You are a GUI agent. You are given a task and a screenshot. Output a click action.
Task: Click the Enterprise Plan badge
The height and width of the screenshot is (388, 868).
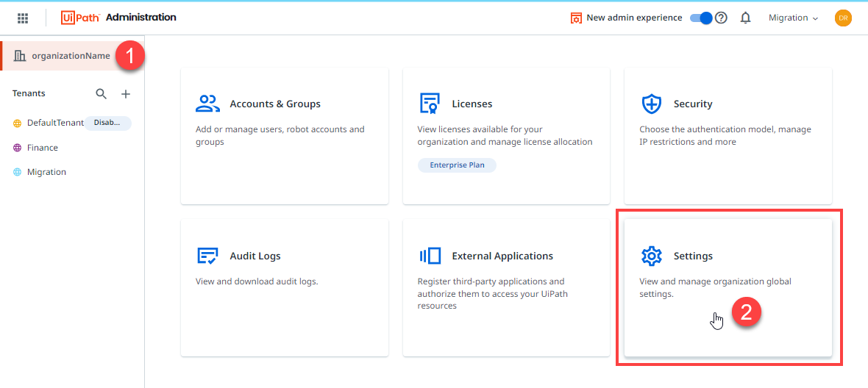(x=458, y=165)
